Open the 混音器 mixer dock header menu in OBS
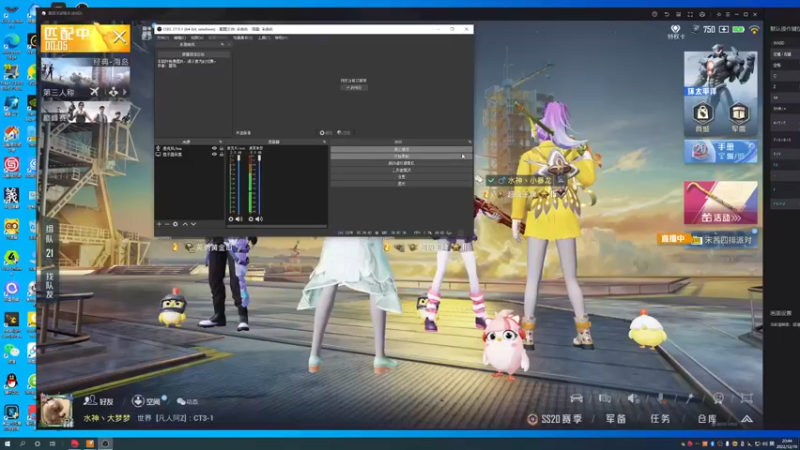The height and width of the screenshot is (450, 800). pos(324,142)
